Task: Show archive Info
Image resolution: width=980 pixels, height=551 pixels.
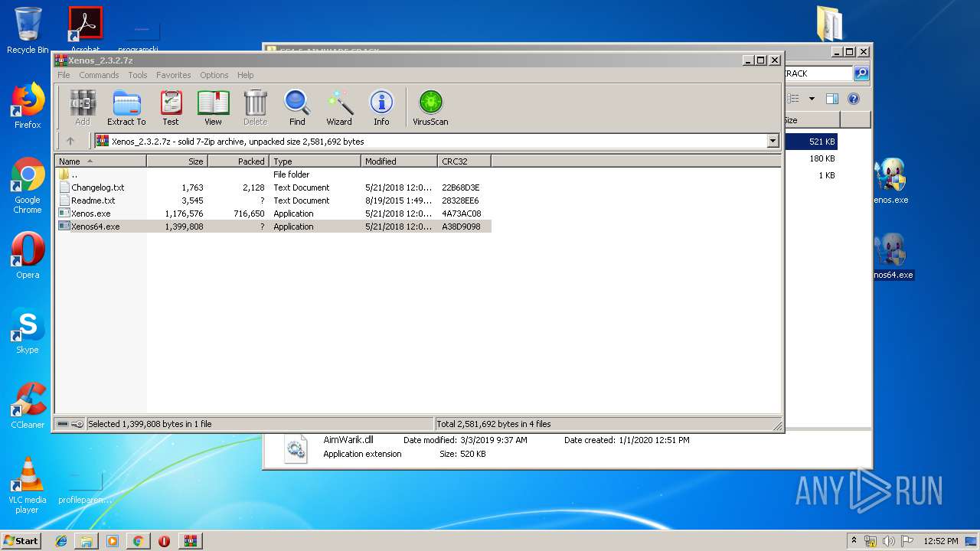Action: [x=381, y=107]
